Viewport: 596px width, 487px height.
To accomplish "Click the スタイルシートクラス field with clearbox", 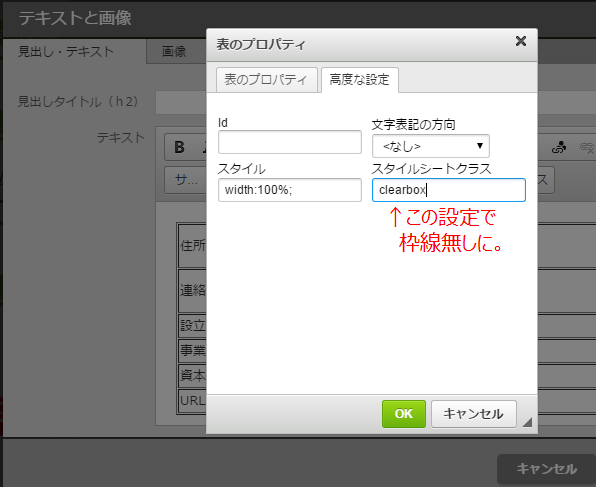I will click(449, 190).
